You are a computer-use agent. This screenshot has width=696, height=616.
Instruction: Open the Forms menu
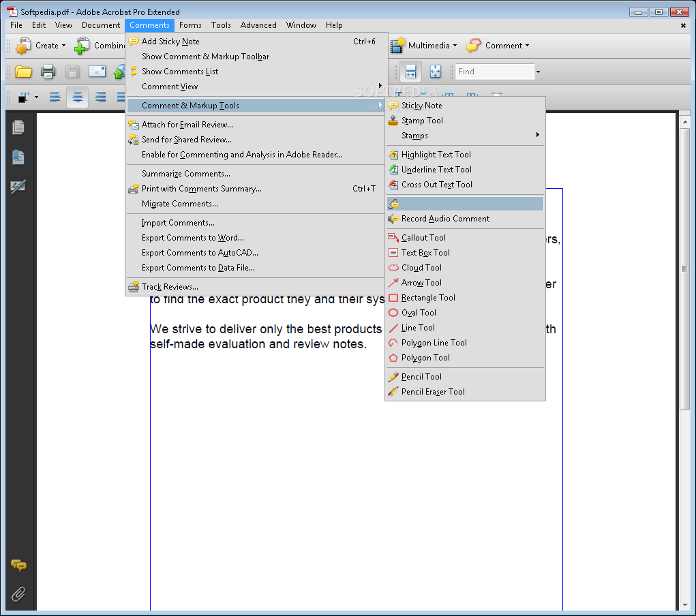point(190,25)
